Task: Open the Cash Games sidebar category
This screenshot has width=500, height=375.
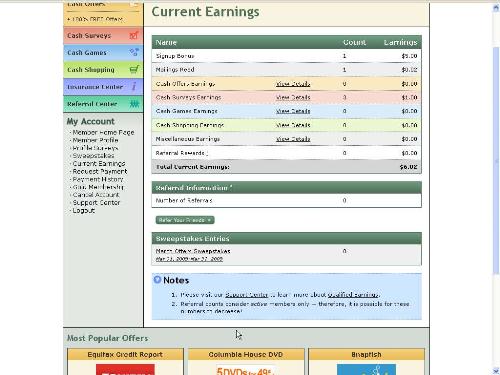Action: pos(103,53)
